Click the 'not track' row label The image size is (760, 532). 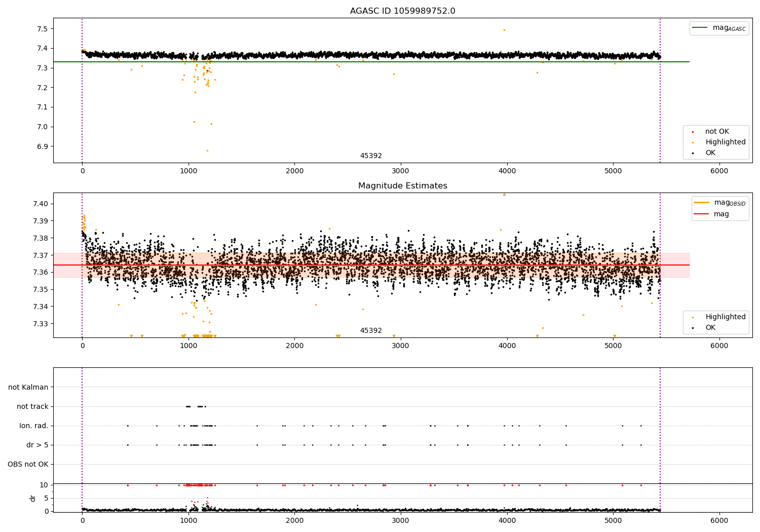(32, 406)
